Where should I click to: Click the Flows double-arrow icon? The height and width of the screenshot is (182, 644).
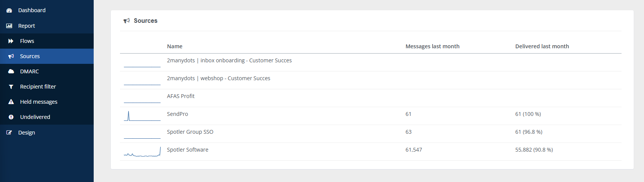tap(11, 41)
